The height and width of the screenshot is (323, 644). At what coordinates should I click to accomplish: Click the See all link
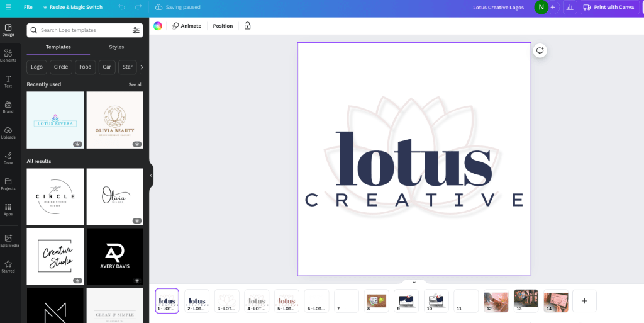pyautogui.click(x=135, y=84)
